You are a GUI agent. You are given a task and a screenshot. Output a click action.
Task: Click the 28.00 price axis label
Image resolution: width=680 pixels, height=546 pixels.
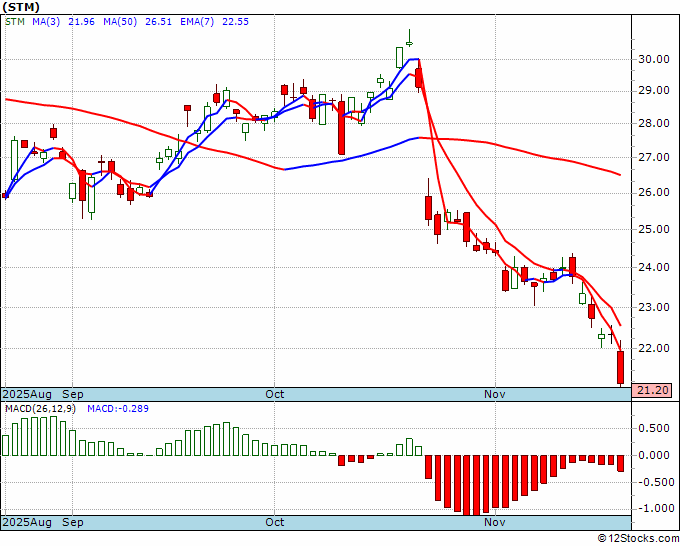(654, 123)
